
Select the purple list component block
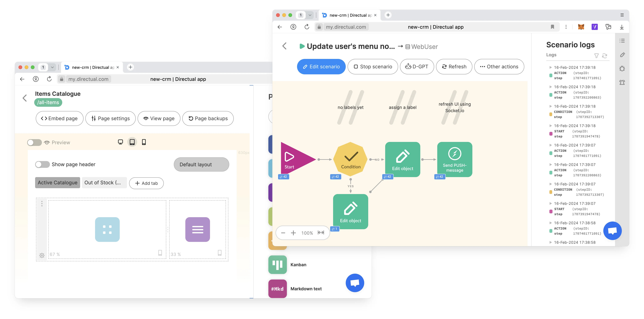(x=198, y=229)
